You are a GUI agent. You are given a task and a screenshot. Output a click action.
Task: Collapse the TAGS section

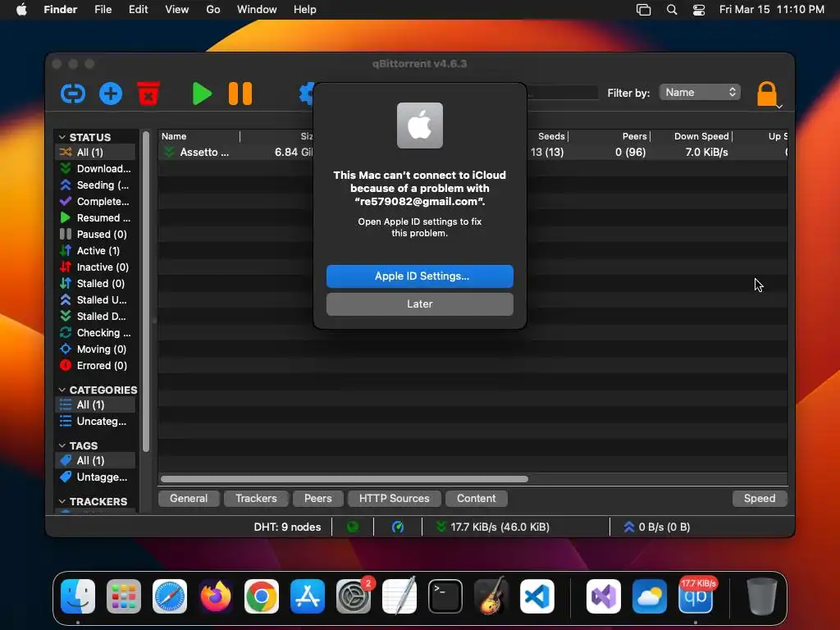(x=62, y=445)
